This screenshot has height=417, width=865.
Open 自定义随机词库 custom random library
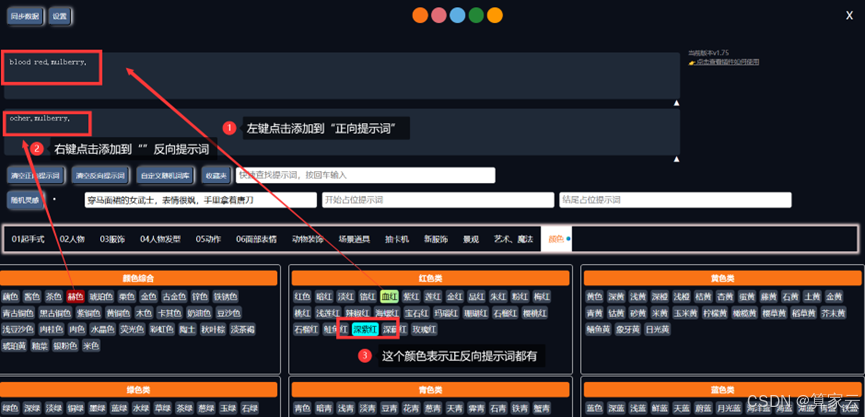(165, 175)
